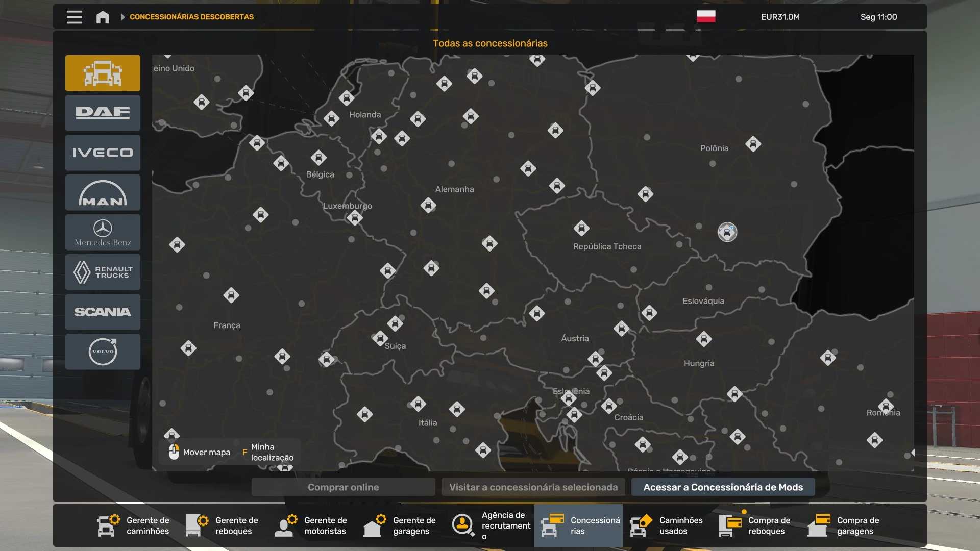Click the Comprar online button
The width and height of the screenshot is (980, 551).
pyautogui.click(x=343, y=487)
